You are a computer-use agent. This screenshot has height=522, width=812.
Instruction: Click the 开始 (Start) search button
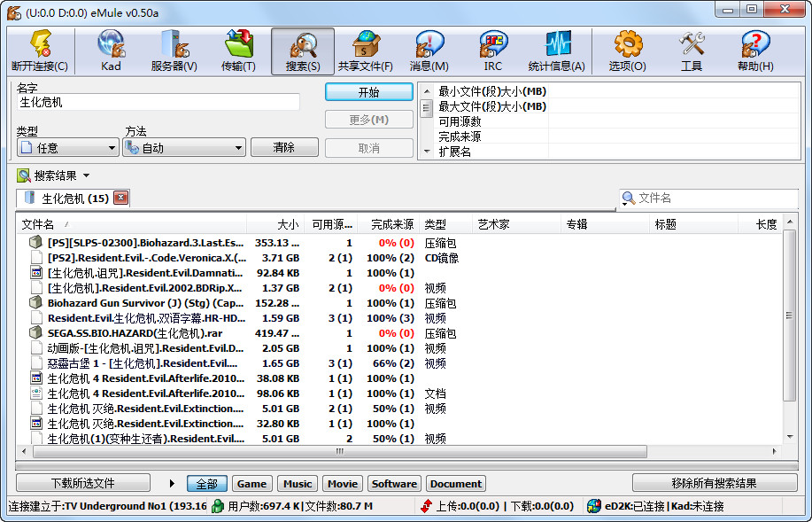point(368,92)
